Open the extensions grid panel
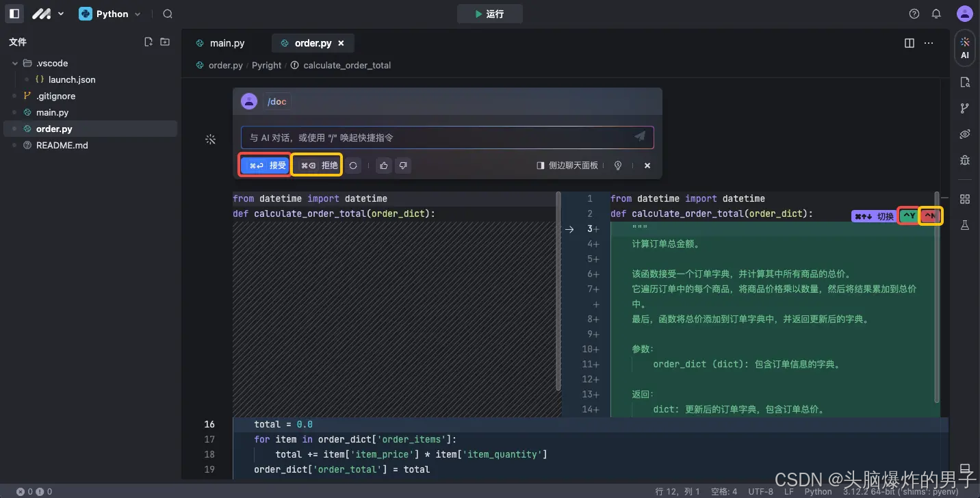This screenshot has height=498, width=980. click(x=964, y=198)
